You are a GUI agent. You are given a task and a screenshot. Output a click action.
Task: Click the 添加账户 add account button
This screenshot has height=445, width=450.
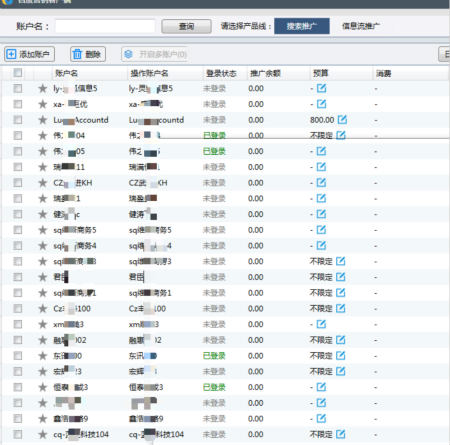[x=29, y=54]
